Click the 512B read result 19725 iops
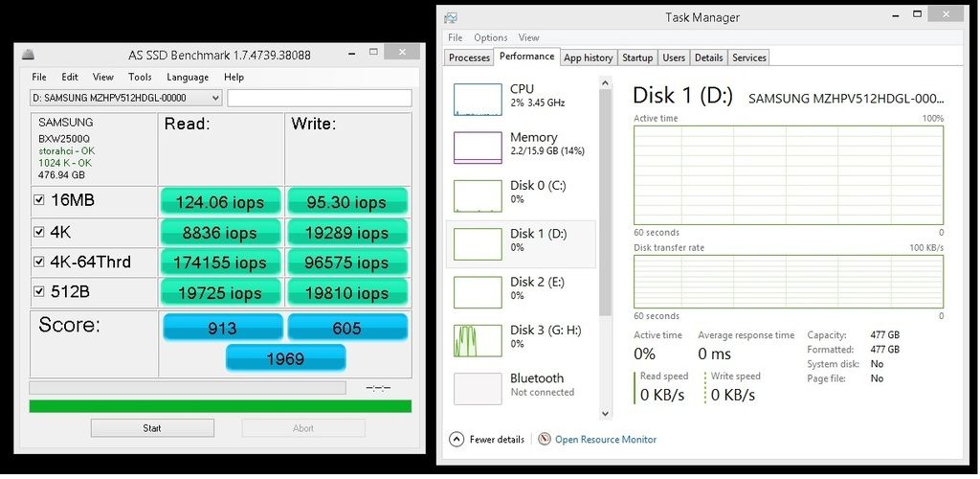This screenshot has height=479, width=980. click(x=220, y=292)
